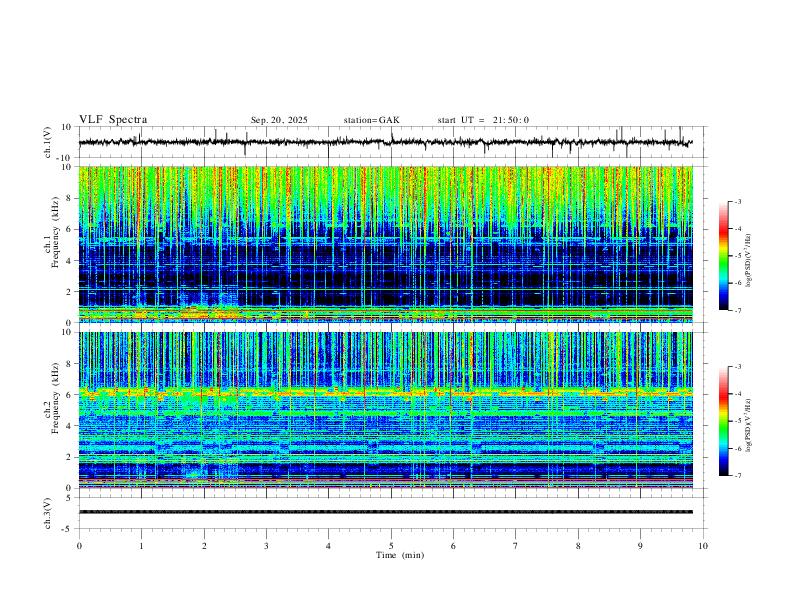This screenshot has width=792, height=612.
Task: Click the ch.1 colorbar log(PSD) label
Action: (x=749, y=261)
